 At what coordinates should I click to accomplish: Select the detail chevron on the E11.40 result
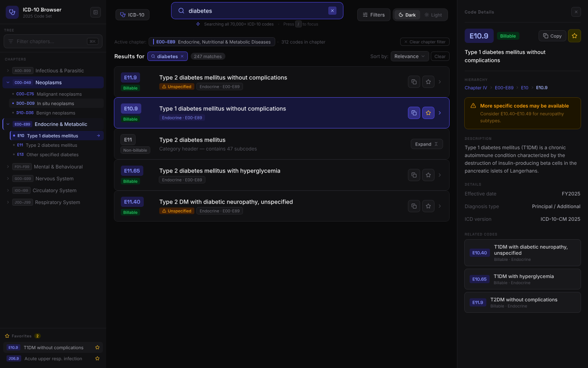[x=440, y=206]
